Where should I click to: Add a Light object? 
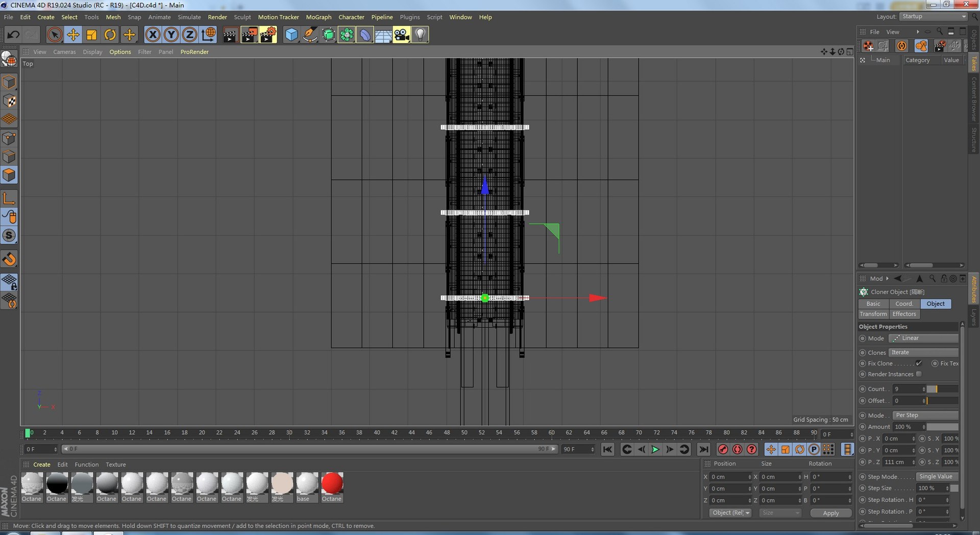point(420,35)
